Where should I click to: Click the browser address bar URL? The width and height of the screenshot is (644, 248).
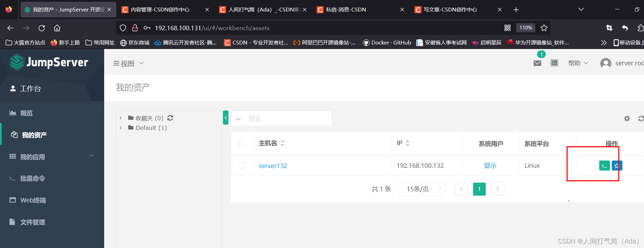point(212,28)
